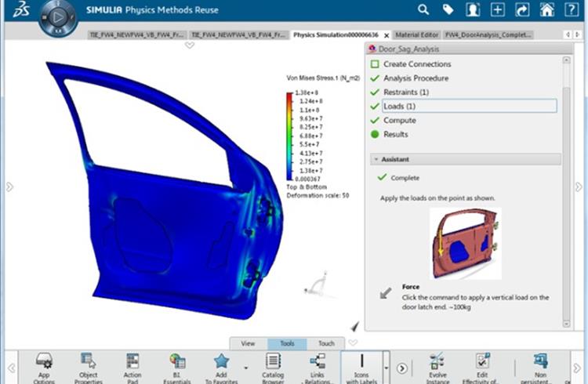Switch to the Material Editor tab
Viewport: 588px width, 384px height.
click(x=416, y=35)
